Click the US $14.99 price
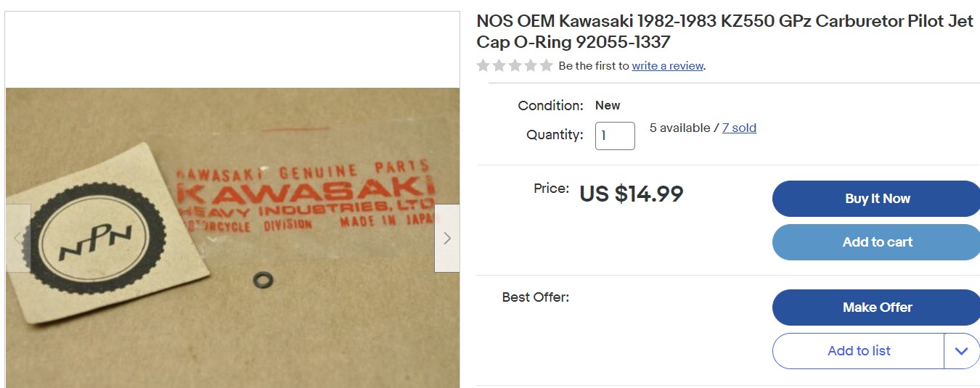This screenshot has width=980, height=388. tap(631, 194)
